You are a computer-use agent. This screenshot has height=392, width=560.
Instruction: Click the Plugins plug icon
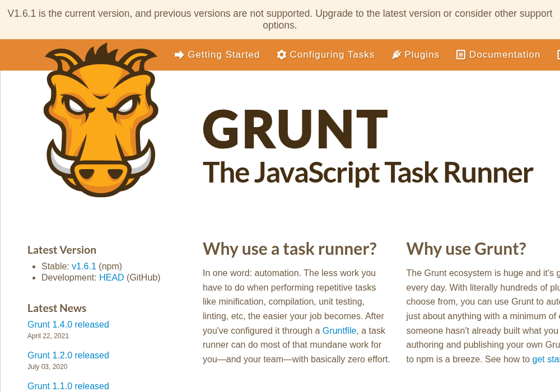(396, 55)
